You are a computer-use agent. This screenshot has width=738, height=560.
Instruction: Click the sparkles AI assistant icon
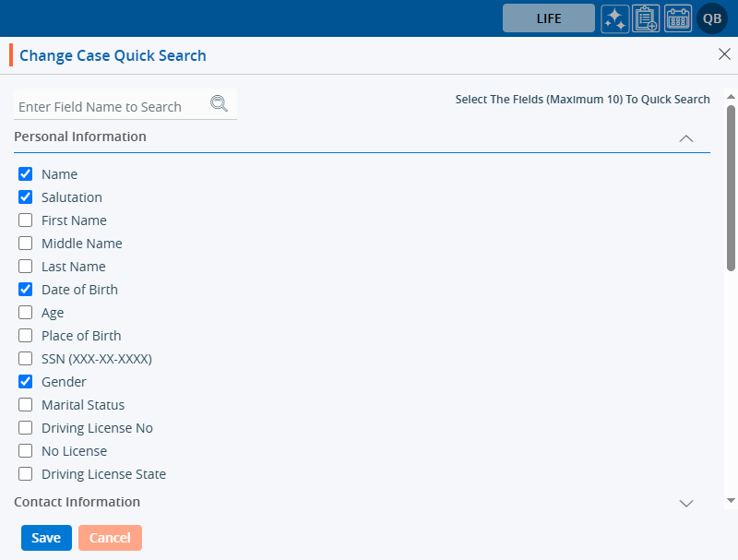tap(615, 18)
